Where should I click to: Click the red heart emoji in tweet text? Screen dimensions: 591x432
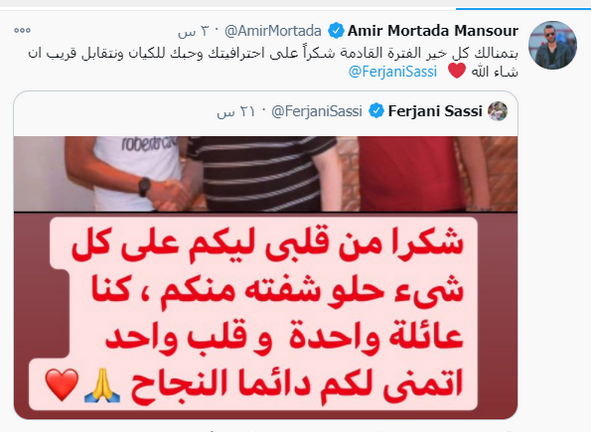(x=457, y=71)
